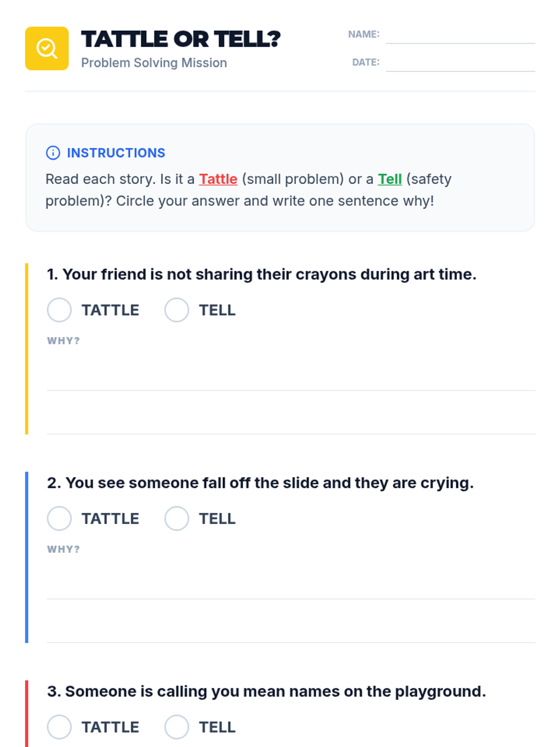Viewport: 560px width, 747px height.
Task: Click the yellow magnifier checkmark logo icon
Action: click(47, 49)
